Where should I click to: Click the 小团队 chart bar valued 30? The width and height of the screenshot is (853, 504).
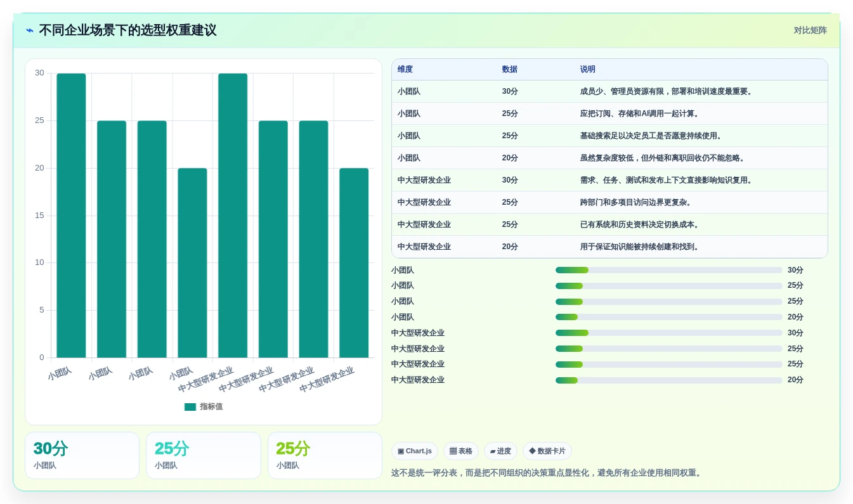pyautogui.click(x=71, y=216)
